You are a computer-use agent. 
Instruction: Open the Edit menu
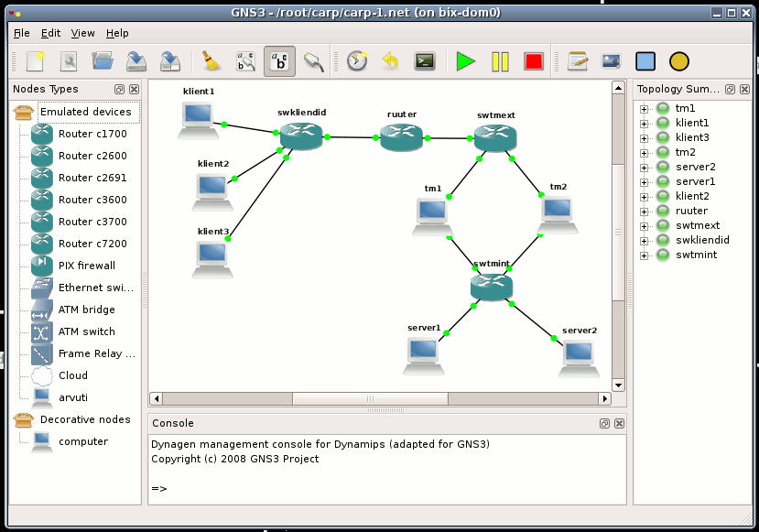tap(50, 33)
